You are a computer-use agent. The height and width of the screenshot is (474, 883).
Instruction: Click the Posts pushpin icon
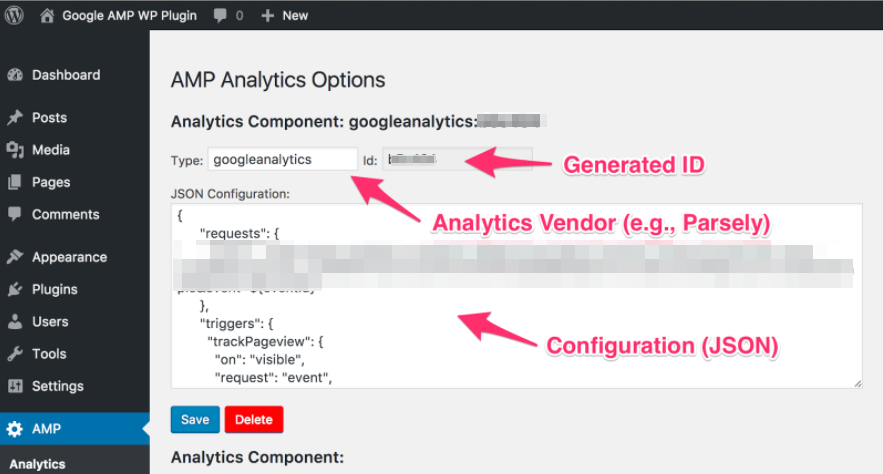tap(15, 117)
